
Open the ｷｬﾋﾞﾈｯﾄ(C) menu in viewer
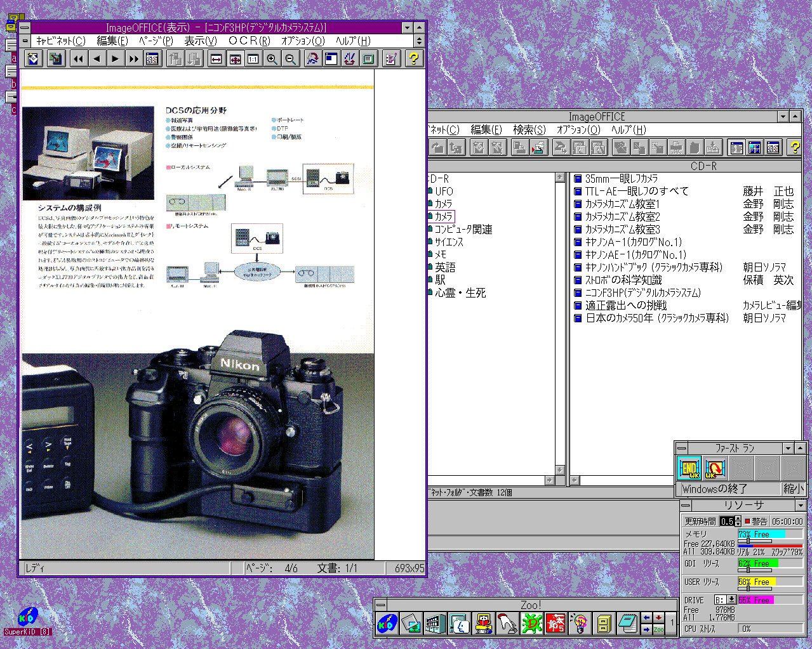(x=60, y=41)
